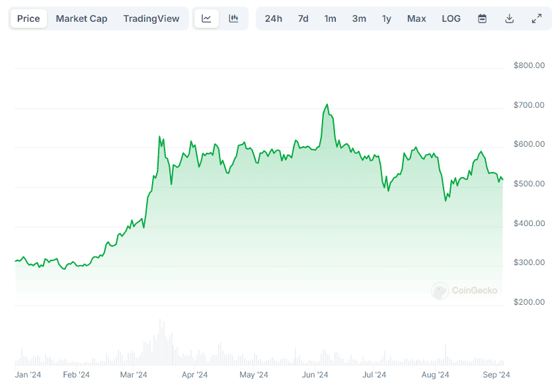Switch to candlestick chart icon
552x392 pixels.
pyautogui.click(x=233, y=19)
